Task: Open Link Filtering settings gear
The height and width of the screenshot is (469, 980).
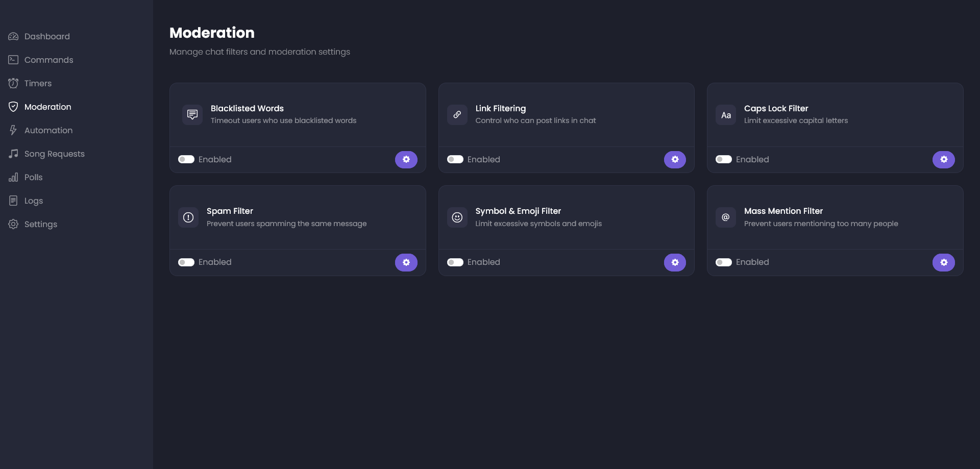Action: tap(675, 160)
